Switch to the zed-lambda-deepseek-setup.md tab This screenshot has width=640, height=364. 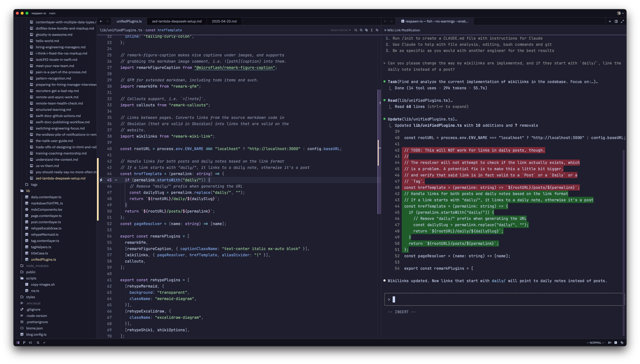pyautogui.click(x=177, y=21)
